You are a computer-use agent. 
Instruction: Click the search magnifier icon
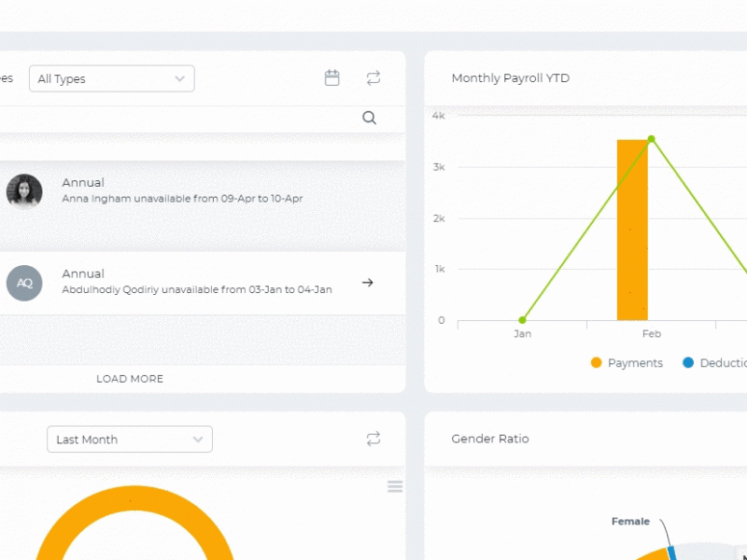tap(369, 118)
